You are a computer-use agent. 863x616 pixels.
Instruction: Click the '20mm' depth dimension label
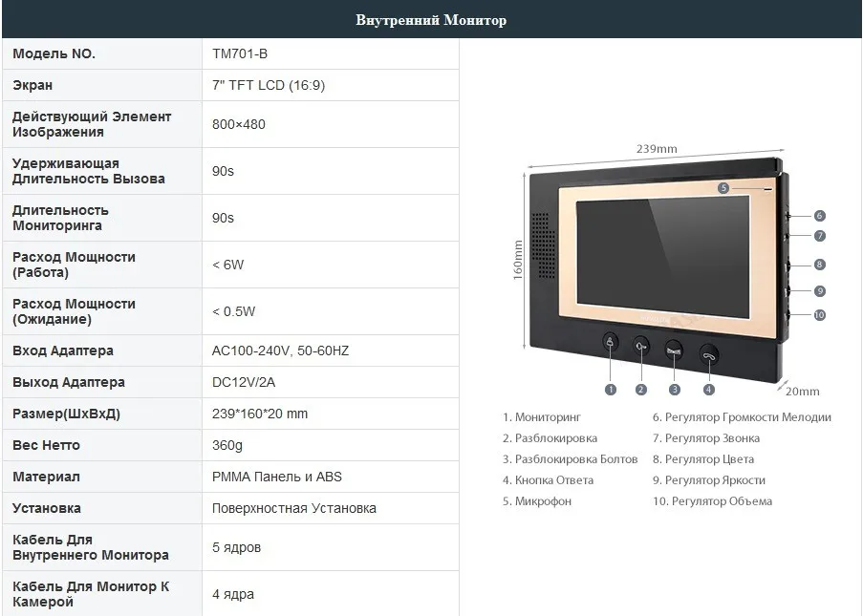[x=803, y=392]
